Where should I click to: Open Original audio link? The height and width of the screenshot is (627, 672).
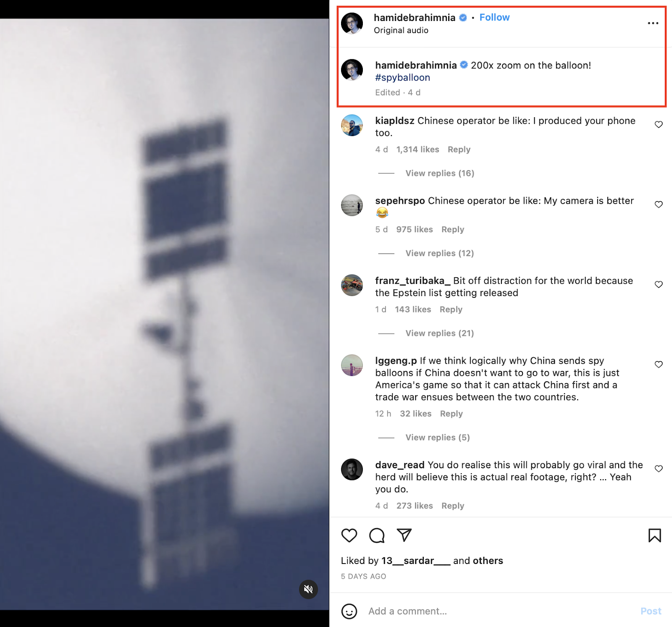click(401, 30)
